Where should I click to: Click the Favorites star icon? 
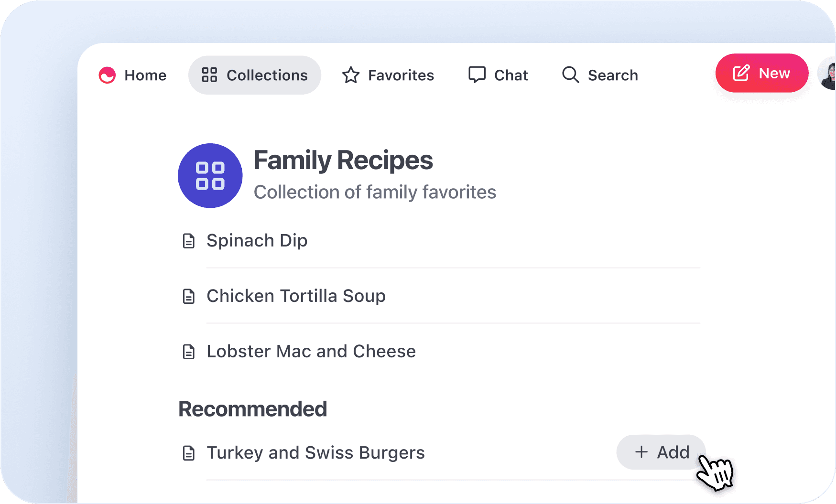(351, 75)
